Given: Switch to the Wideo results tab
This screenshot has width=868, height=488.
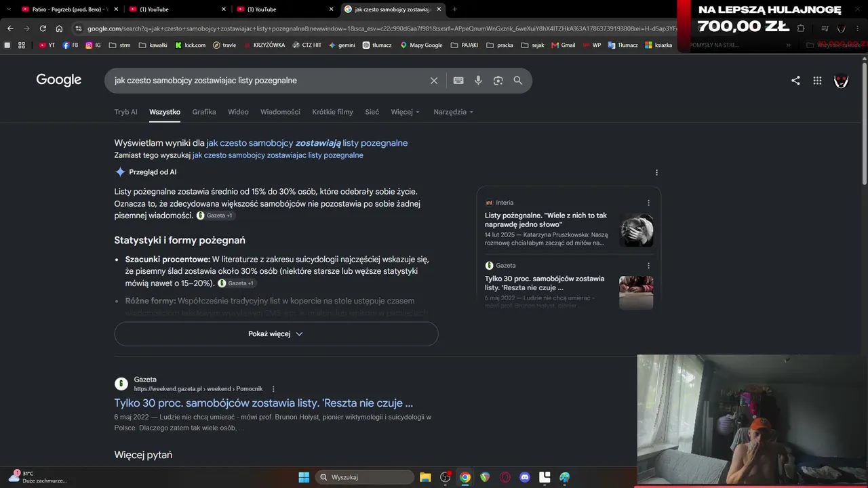Looking at the screenshot, I should (238, 112).
